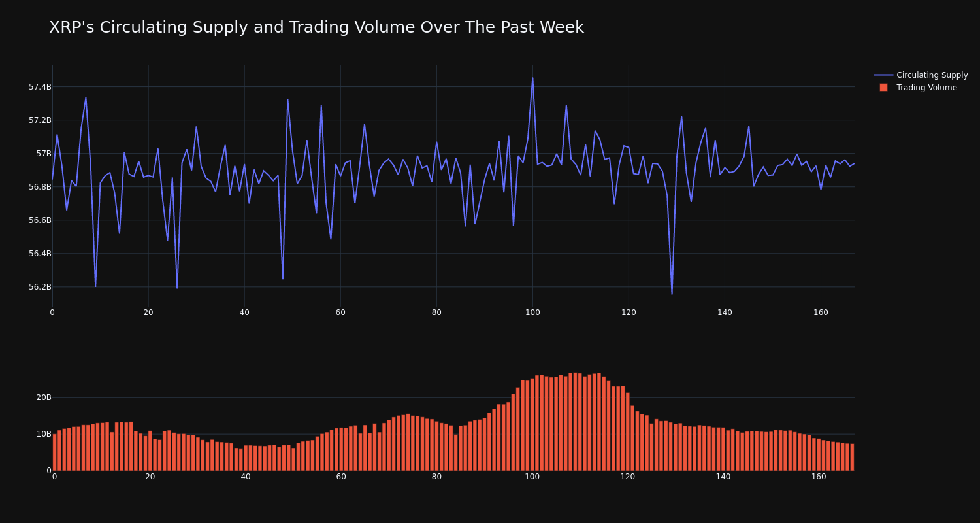This screenshot has width=980, height=523.
Task: Click the supply line peak near x=100
Action: [x=532, y=78]
